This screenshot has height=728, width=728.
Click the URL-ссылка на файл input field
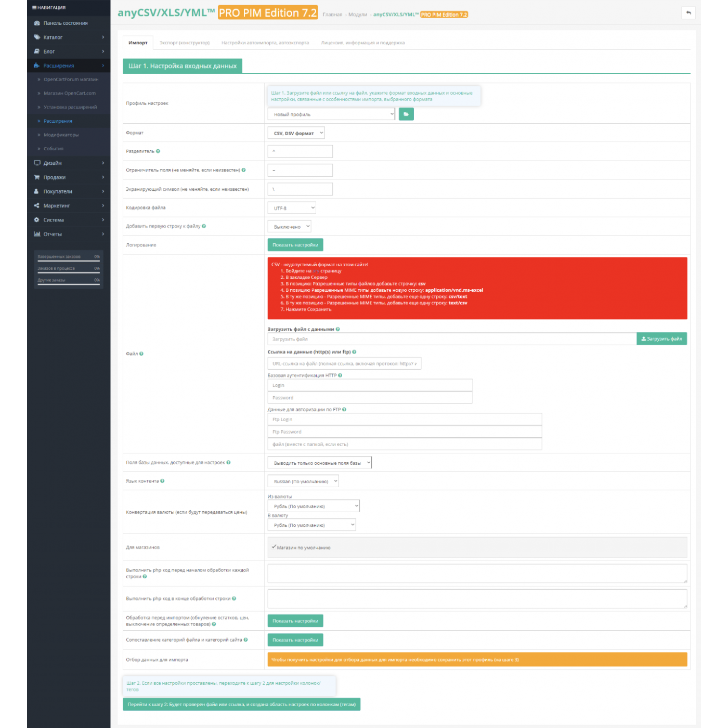click(344, 364)
